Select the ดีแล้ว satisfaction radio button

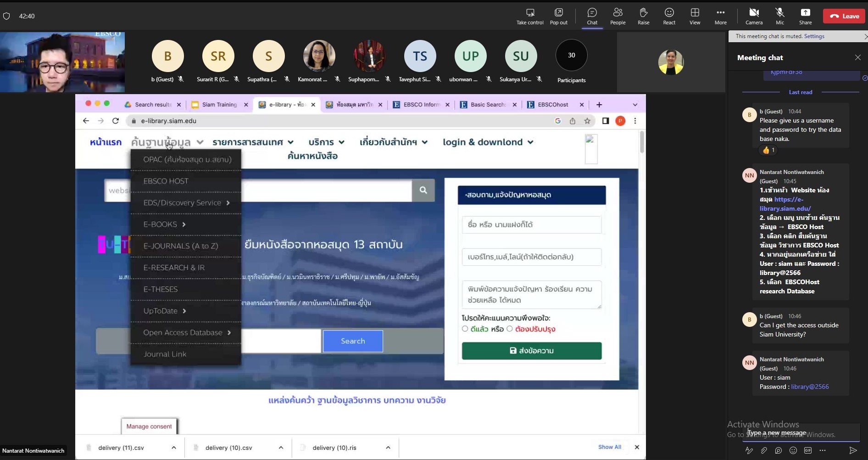click(x=465, y=329)
